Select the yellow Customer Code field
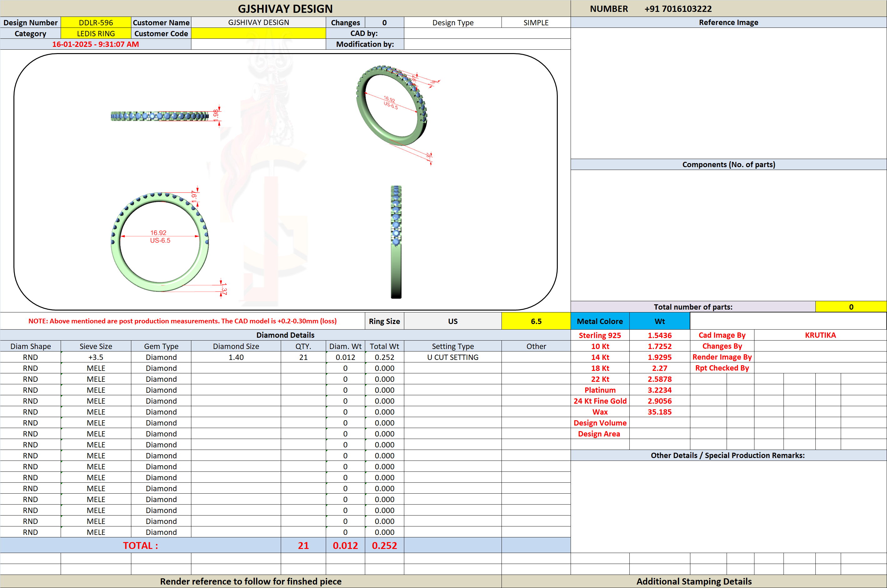Image resolution: width=887 pixels, height=588 pixels. click(x=258, y=33)
